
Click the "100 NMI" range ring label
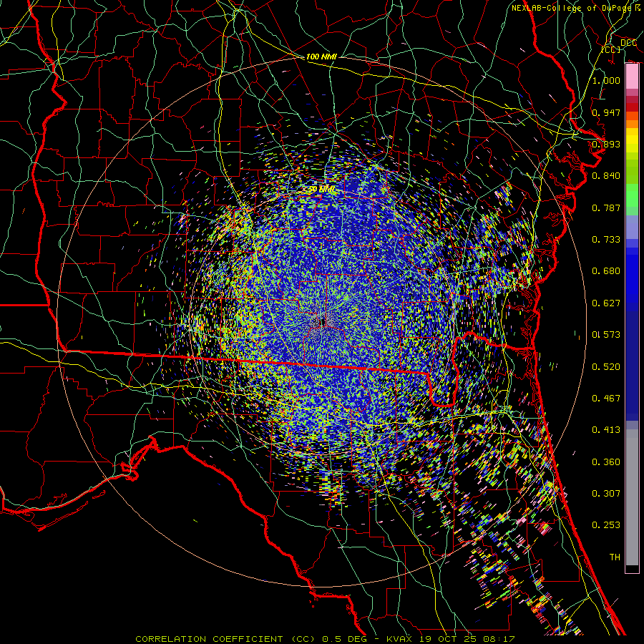(x=321, y=57)
